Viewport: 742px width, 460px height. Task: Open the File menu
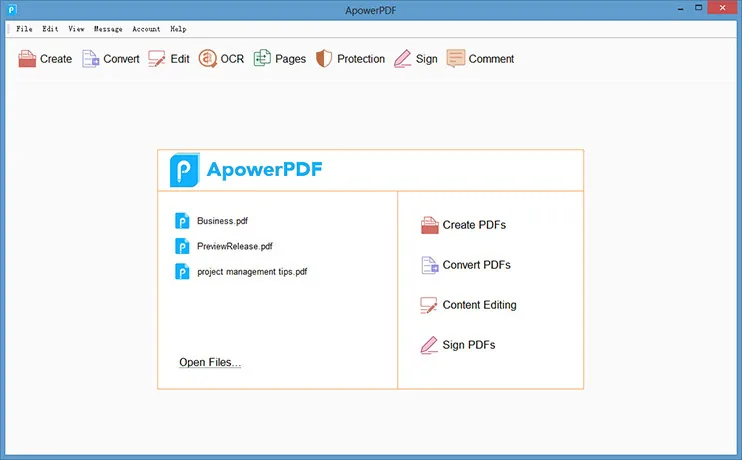(x=25, y=29)
